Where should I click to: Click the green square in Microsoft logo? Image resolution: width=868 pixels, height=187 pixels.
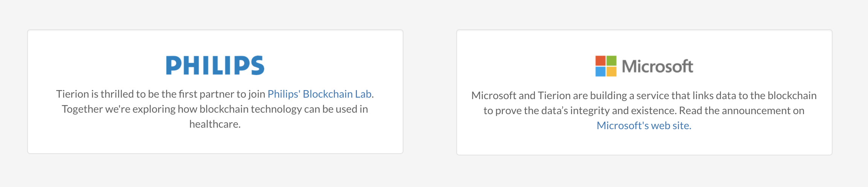(612, 61)
